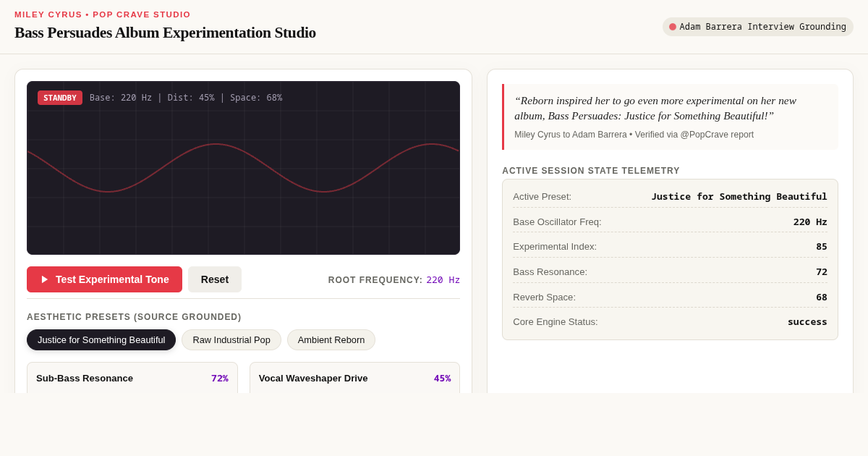Click the Base, Dist, Space readout in the display
868x456 pixels.
point(186,98)
